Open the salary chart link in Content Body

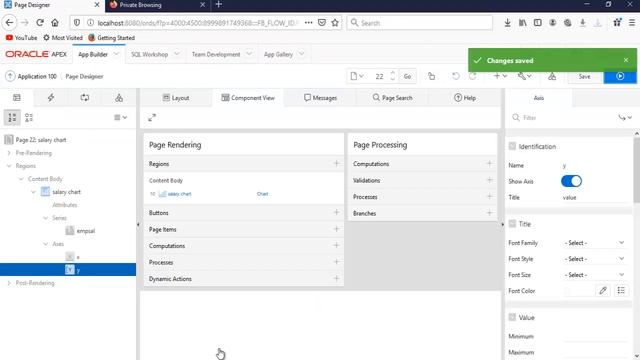(x=179, y=194)
